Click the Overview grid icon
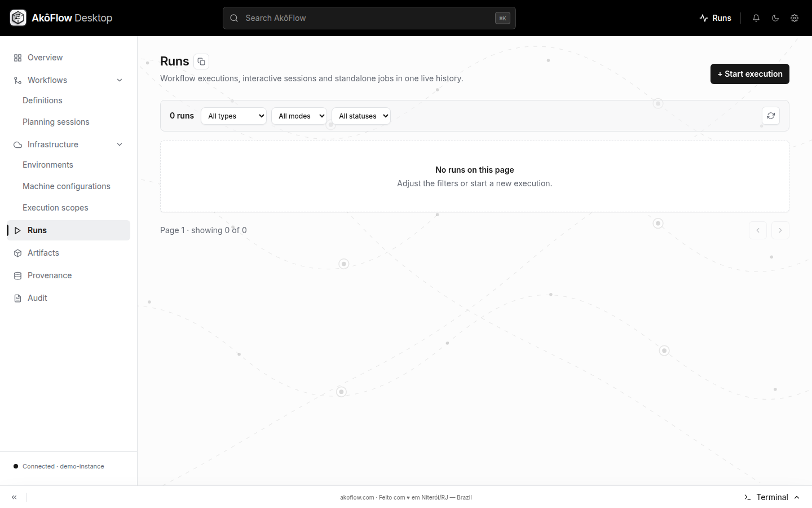 pyautogui.click(x=17, y=58)
